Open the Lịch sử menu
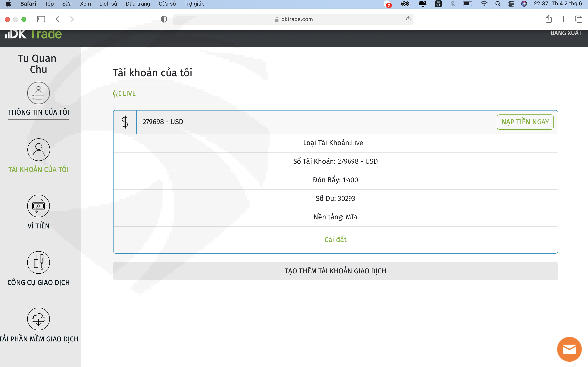 tap(108, 4)
